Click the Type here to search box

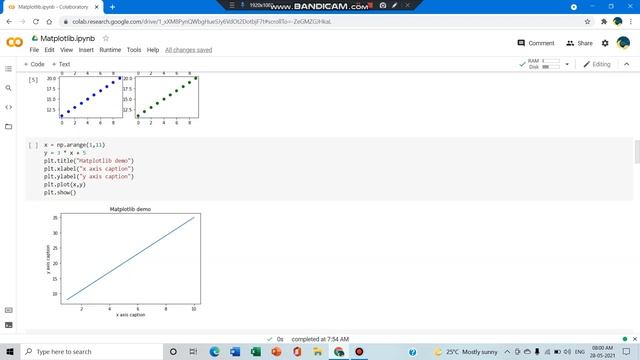click(x=91, y=351)
